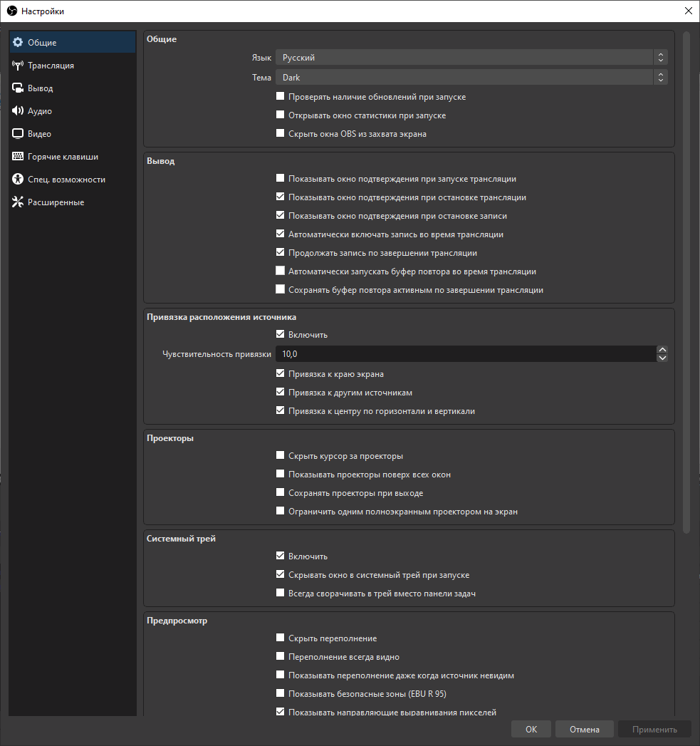Uncheck Привязка к центру по горизонтали

[x=280, y=410]
